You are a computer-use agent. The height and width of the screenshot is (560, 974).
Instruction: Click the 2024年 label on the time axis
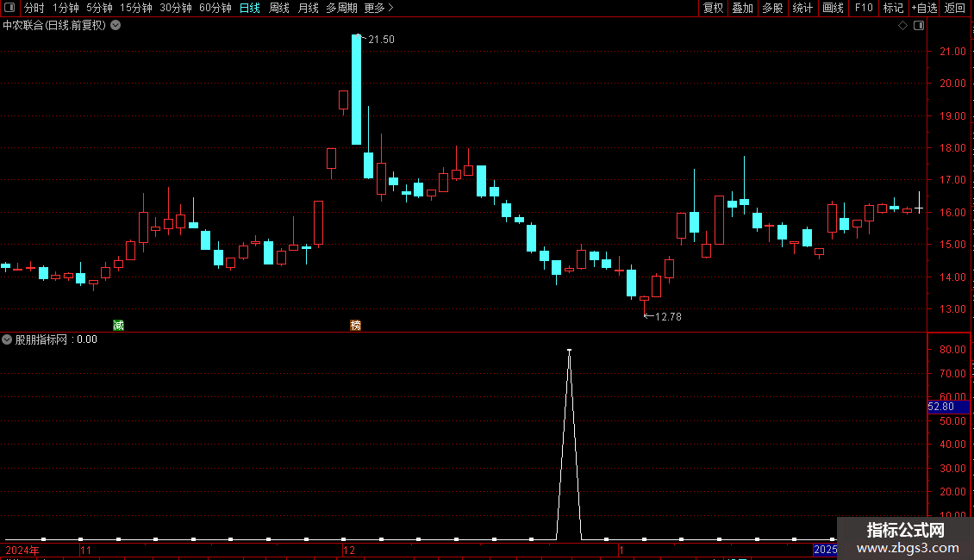coord(22,550)
